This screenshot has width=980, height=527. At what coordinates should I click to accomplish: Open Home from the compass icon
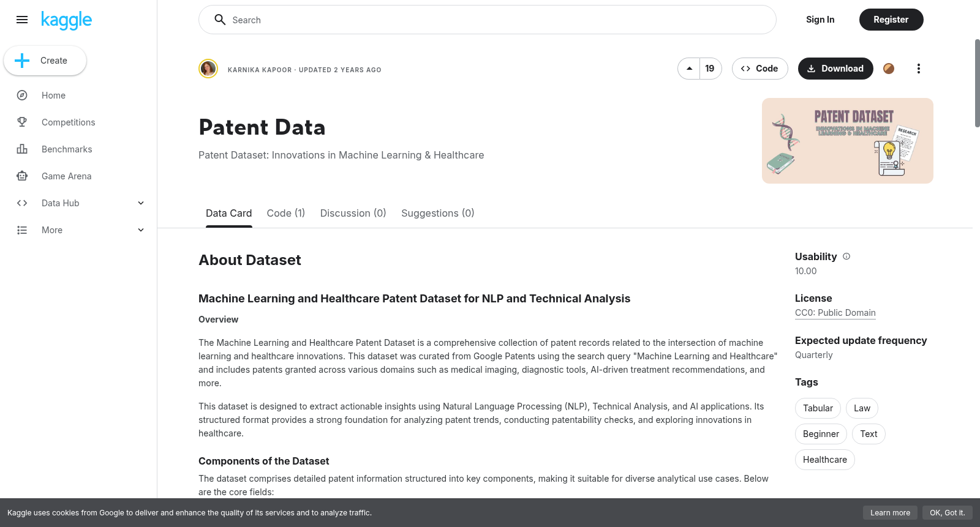click(x=22, y=95)
